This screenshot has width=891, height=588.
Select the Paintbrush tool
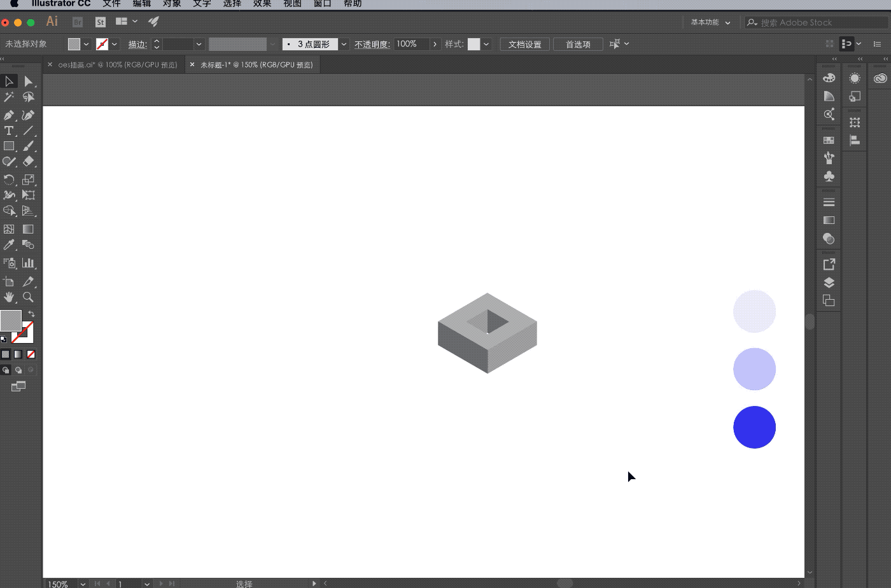[x=28, y=146]
